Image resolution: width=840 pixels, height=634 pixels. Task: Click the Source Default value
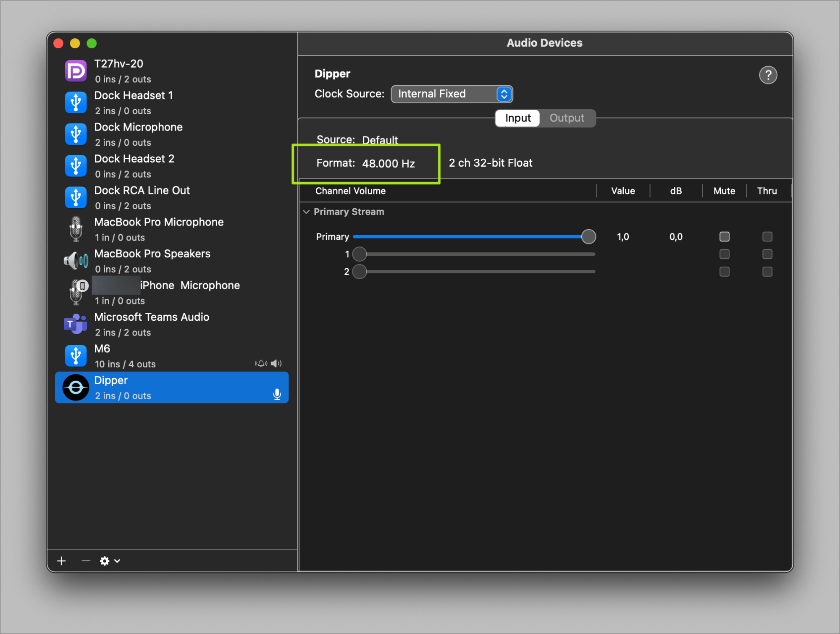click(380, 140)
